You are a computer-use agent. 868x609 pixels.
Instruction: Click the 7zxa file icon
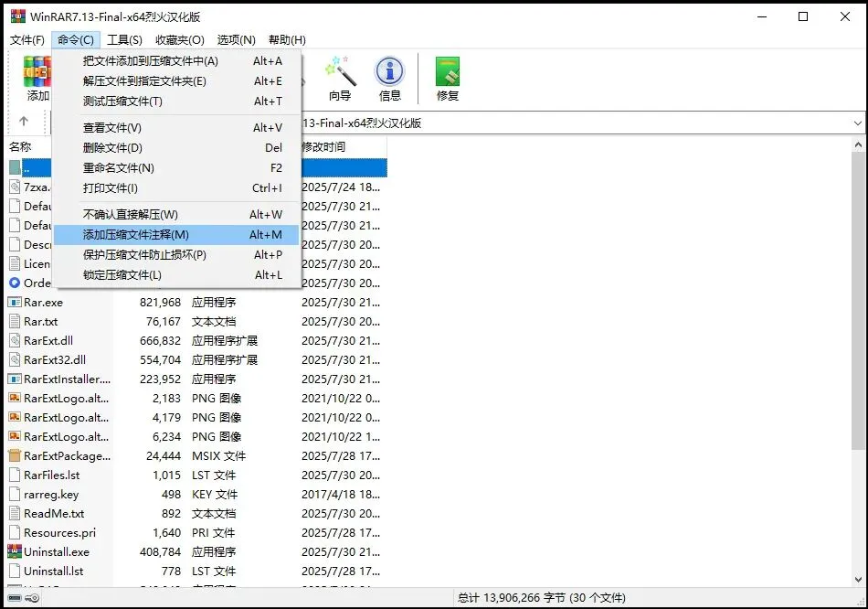[x=15, y=187]
